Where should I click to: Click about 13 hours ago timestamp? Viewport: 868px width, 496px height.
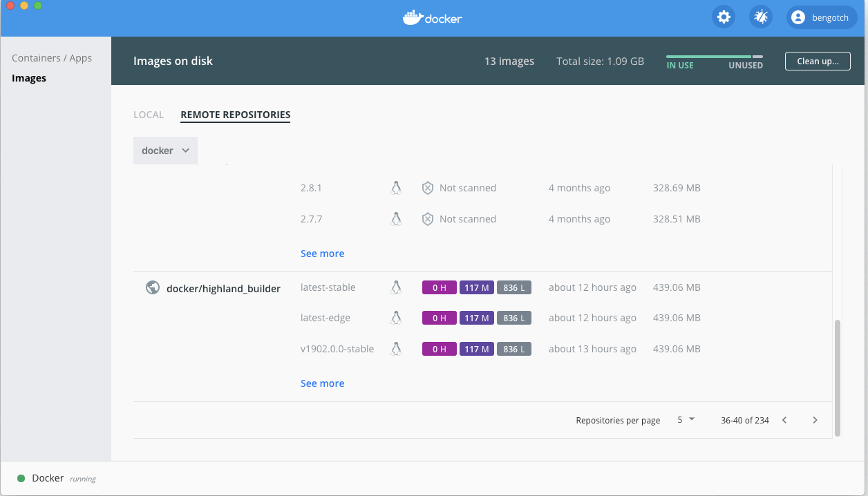click(x=592, y=349)
